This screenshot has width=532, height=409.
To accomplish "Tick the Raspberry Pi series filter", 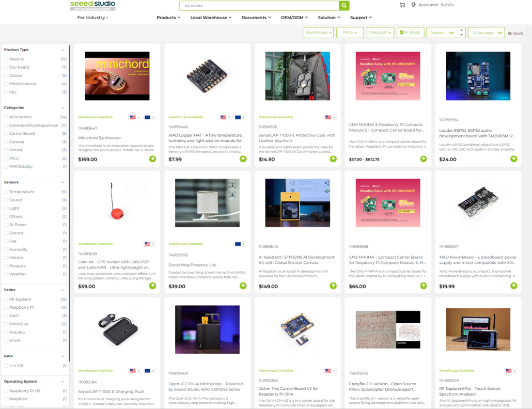I will coord(6,307).
